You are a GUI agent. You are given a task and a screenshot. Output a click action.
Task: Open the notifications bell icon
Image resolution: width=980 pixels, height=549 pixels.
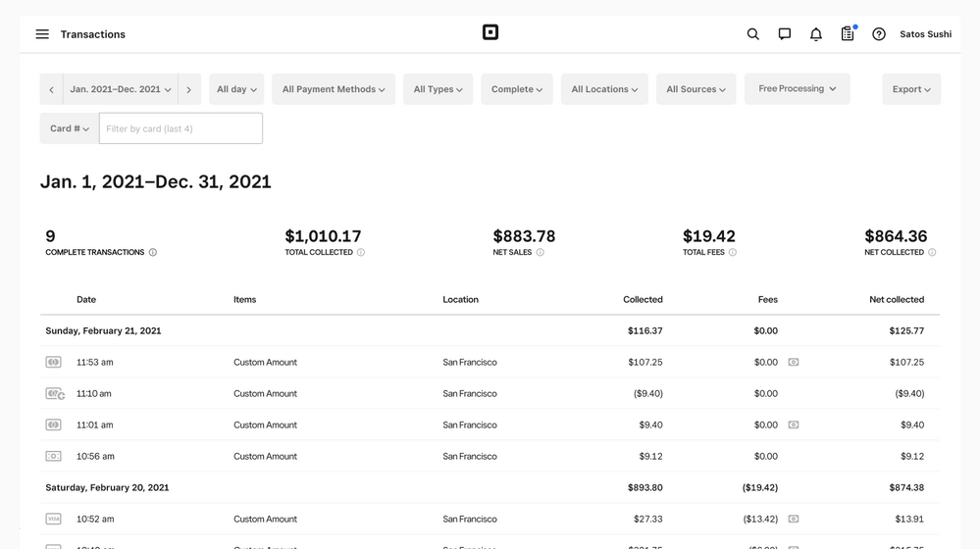[x=815, y=34]
